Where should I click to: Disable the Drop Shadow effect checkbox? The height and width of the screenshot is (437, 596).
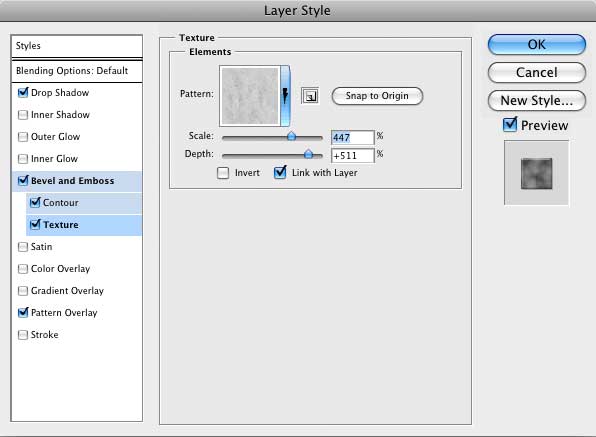point(23,92)
